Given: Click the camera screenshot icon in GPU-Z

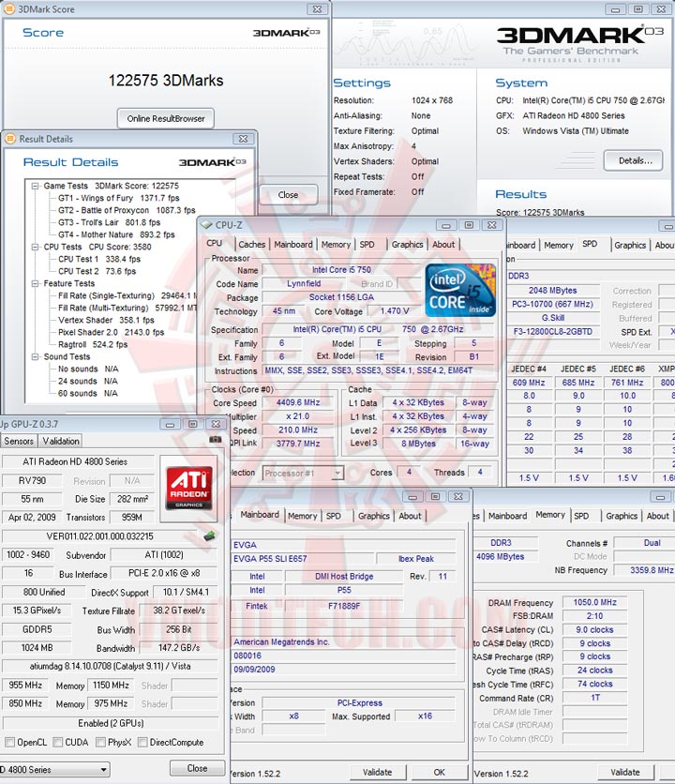Looking at the screenshot, I should [x=216, y=440].
